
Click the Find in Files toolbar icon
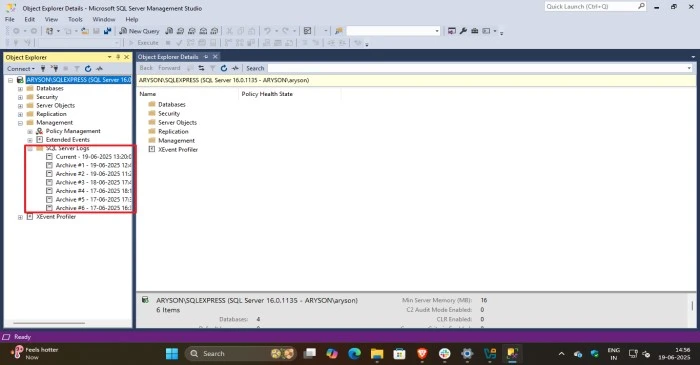tap(339, 31)
